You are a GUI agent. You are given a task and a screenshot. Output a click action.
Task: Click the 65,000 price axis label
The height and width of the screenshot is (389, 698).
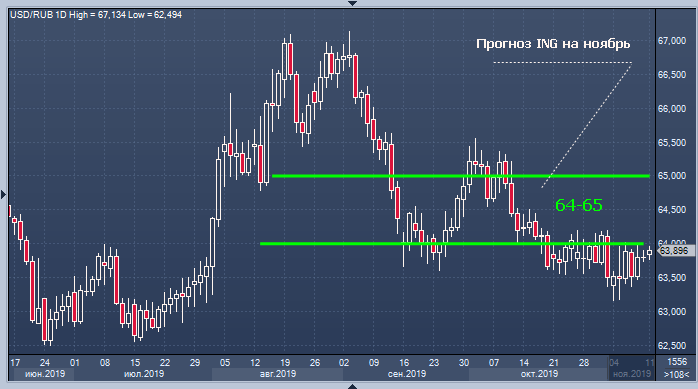click(x=672, y=176)
